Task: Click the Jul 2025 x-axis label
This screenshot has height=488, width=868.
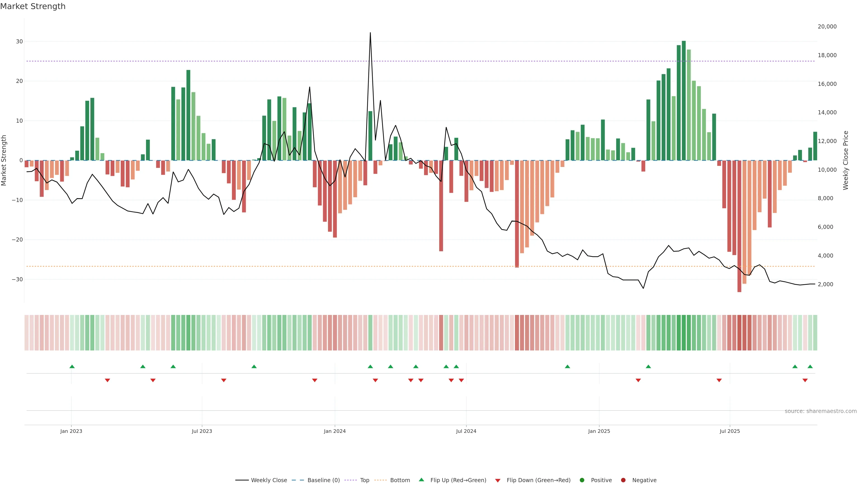Action: [x=729, y=431]
